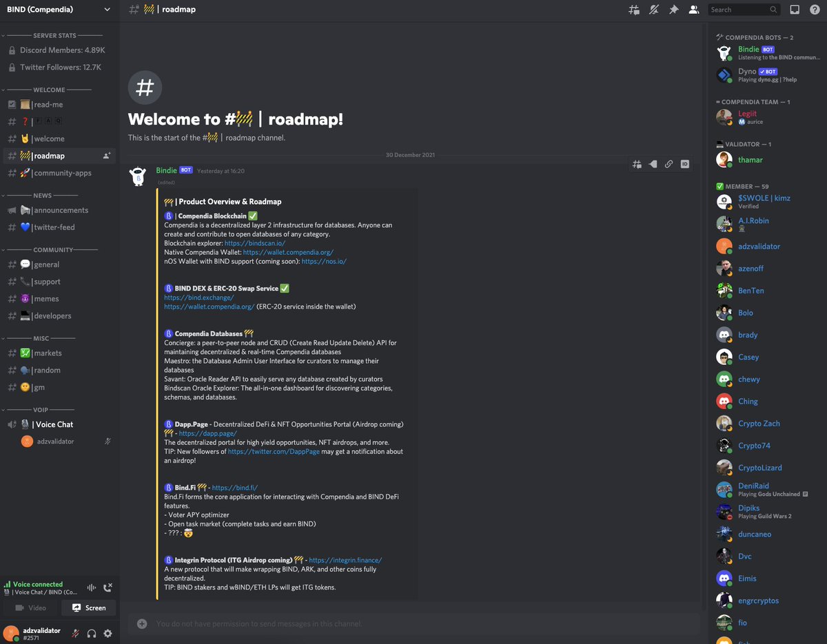Open the markets channel
The height and width of the screenshot is (644, 827).
(x=60, y=353)
